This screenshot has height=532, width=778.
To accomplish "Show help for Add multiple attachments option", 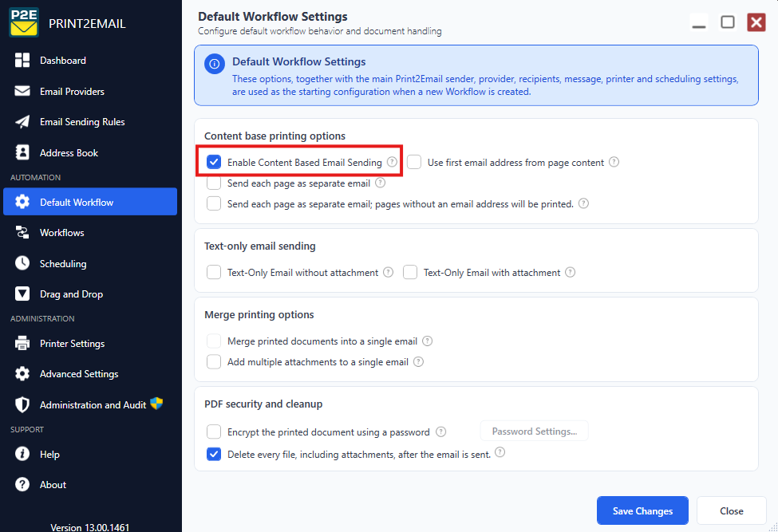I will point(418,361).
